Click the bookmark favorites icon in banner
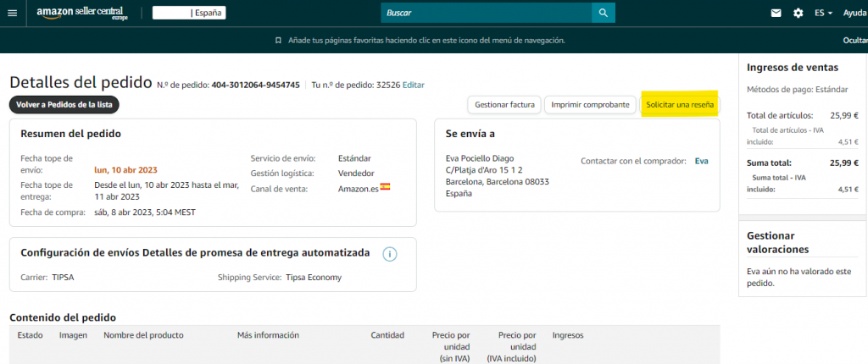The image size is (868, 364). tap(278, 41)
